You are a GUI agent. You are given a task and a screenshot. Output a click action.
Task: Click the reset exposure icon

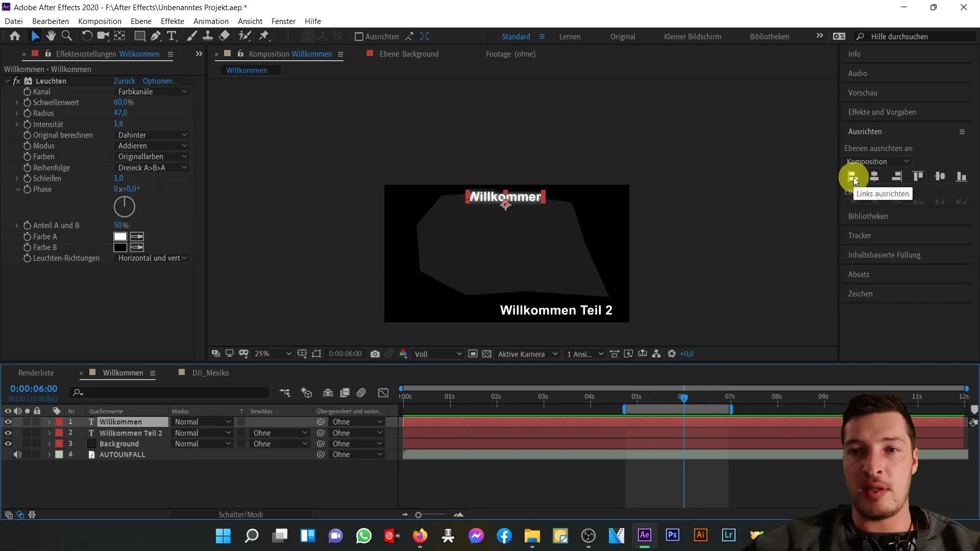(x=672, y=354)
